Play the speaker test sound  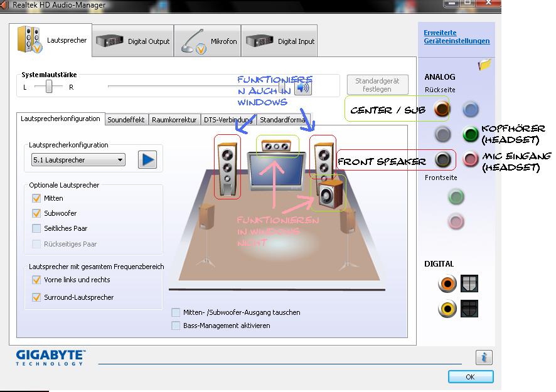point(147,160)
